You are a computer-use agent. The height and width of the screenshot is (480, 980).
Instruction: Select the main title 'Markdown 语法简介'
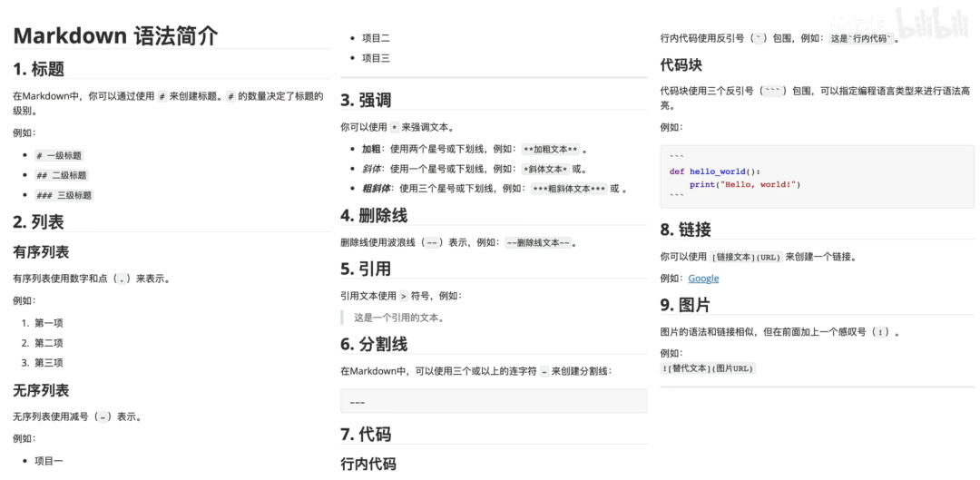(x=116, y=35)
